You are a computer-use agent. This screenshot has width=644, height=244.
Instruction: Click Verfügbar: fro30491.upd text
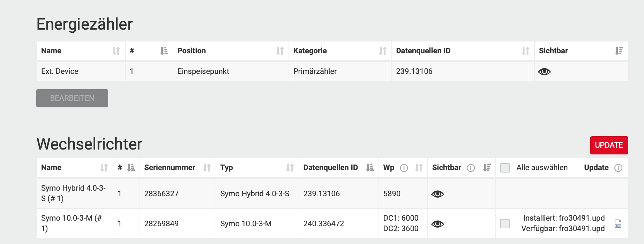(563, 229)
